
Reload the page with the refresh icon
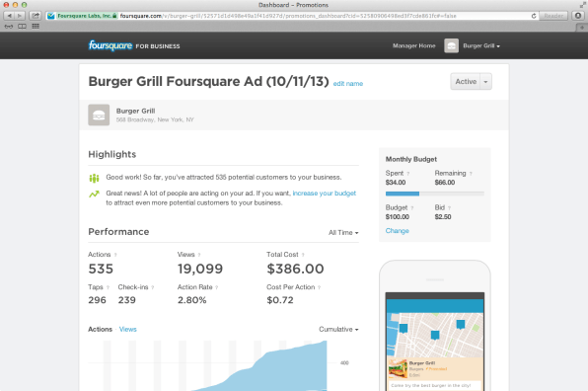[534, 16]
